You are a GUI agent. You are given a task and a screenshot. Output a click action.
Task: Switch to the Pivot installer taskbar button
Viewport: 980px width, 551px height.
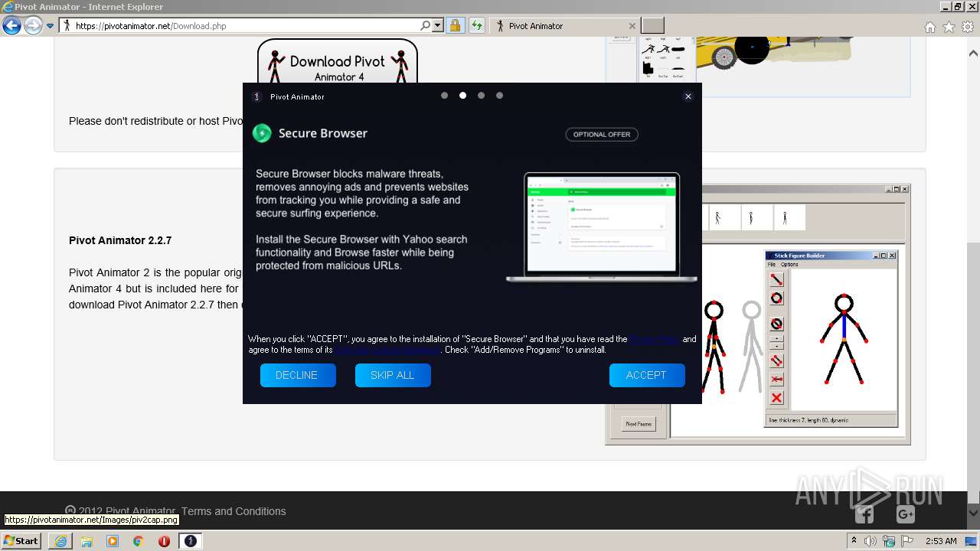pyautogui.click(x=191, y=541)
